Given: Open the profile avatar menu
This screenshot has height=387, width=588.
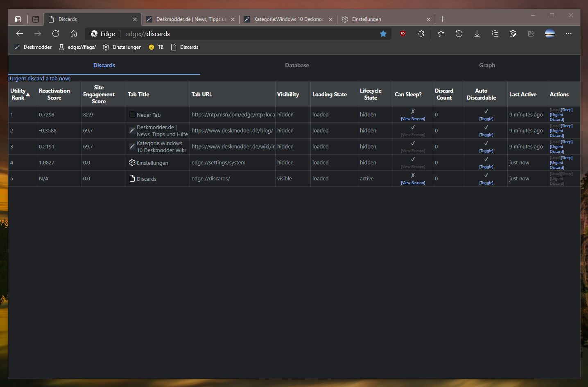Looking at the screenshot, I should (x=550, y=34).
